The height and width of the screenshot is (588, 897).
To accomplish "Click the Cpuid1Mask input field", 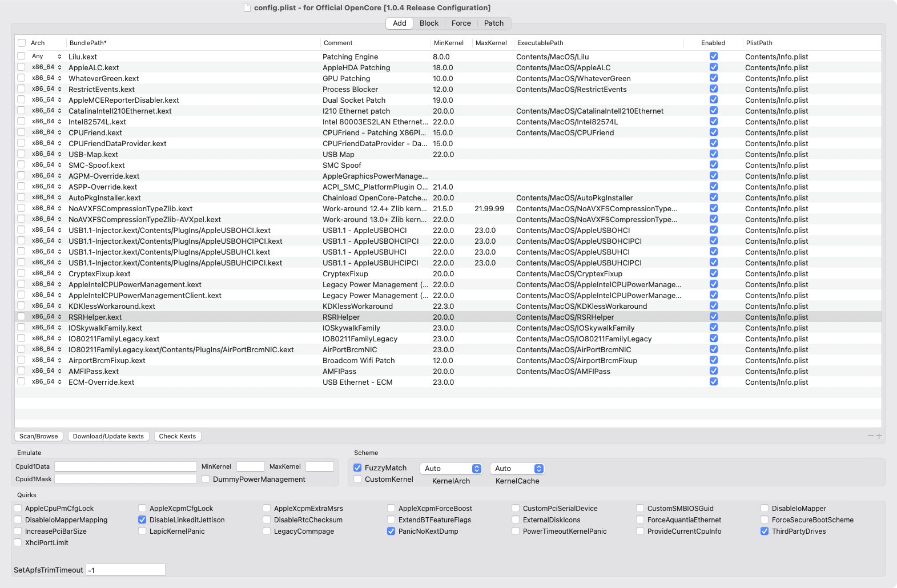I will click(126, 479).
